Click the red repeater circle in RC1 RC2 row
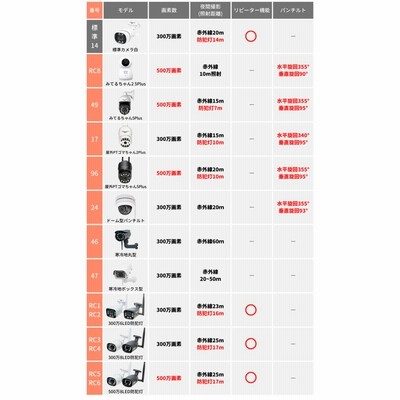The width and height of the screenshot is (400, 400). coord(251,310)
